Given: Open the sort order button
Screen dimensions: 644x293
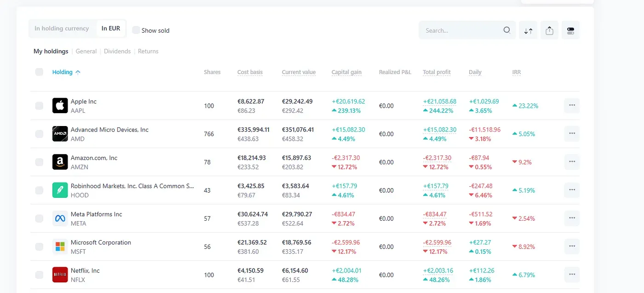Looking at the screenshot, I should pos(528,30).
